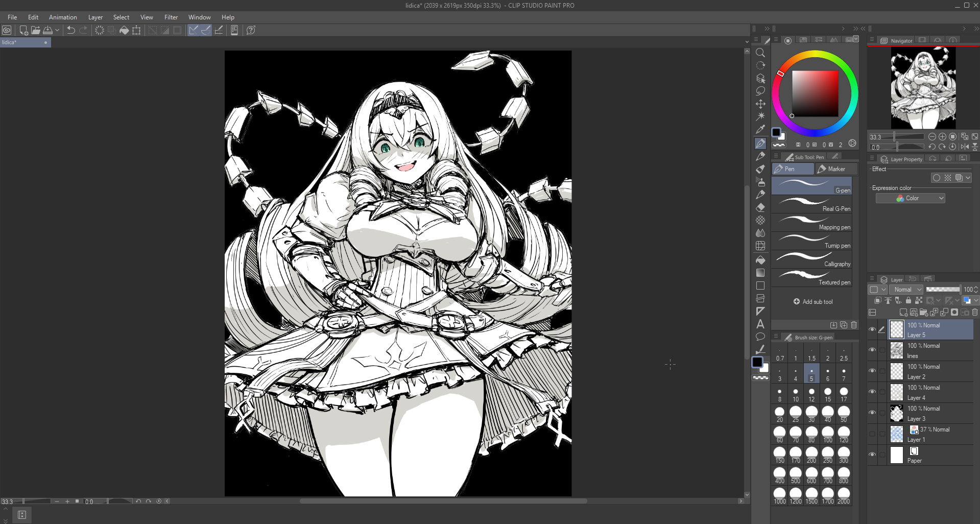
Task: Open the layer blending mode dropdown
Action: pos(906,290)
